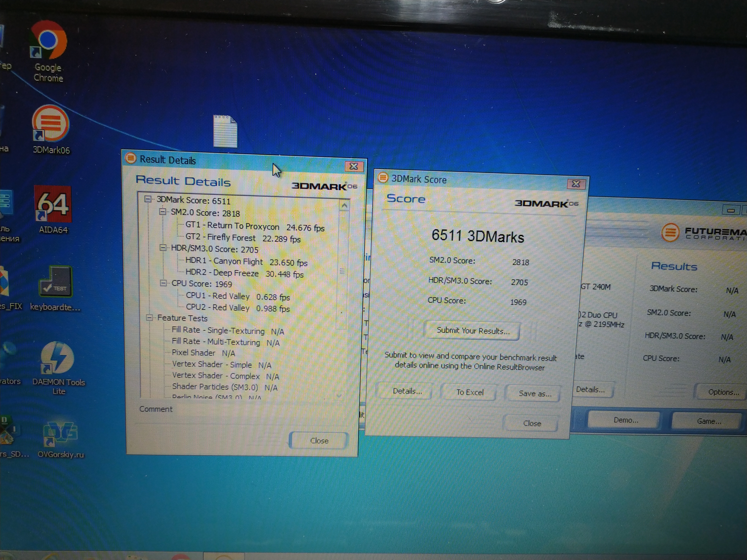Click CPU Score value 1969 in Score dialog
Screen dimensions: 747x560
pos(518,302)
